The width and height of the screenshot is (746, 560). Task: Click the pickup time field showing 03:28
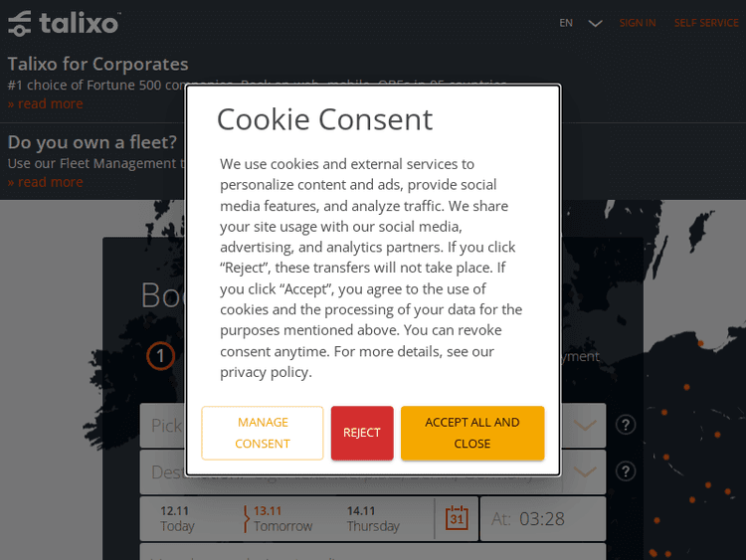coord(543,518)
